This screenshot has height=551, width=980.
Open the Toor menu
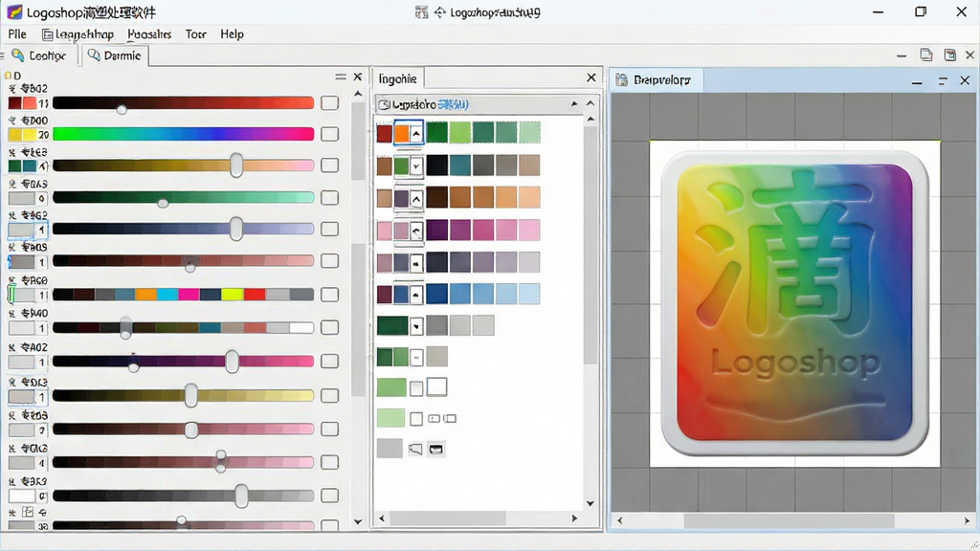point(195,33)
